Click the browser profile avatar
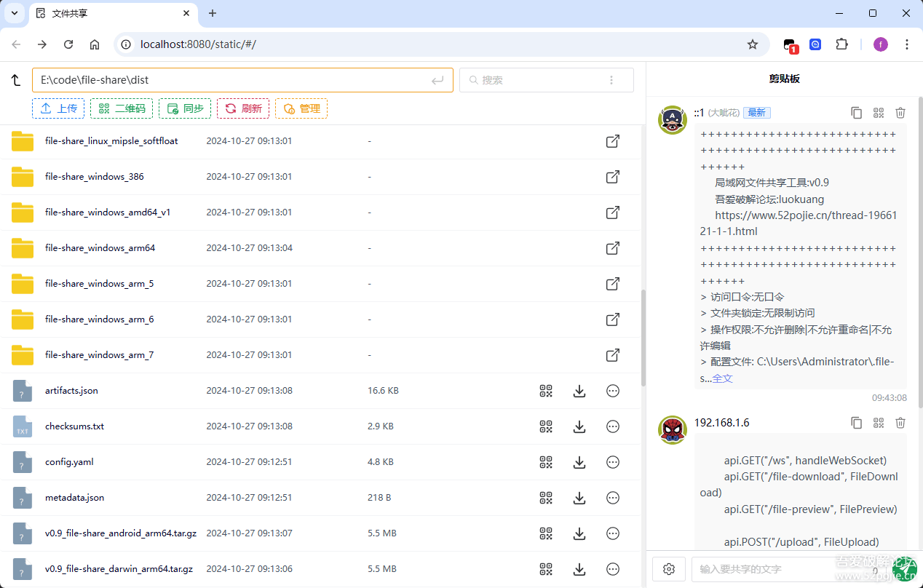This screenshot has width=923, height=588. pyautogui.click(x=881, y=44)
